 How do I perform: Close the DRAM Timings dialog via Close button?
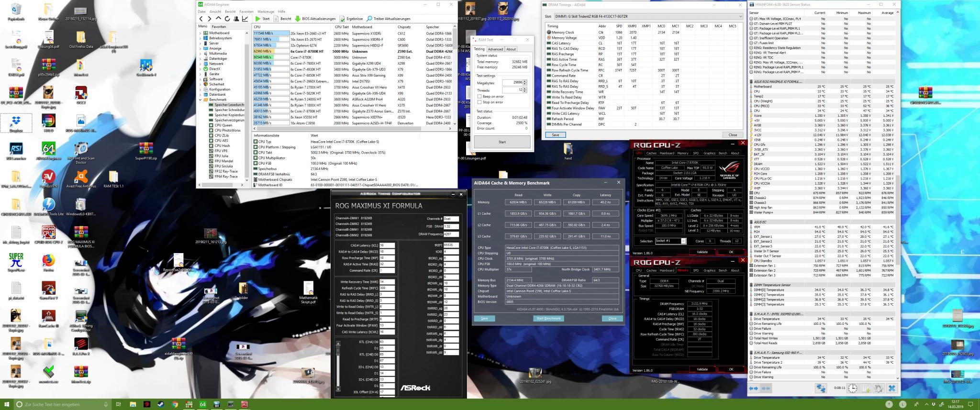click(732, 135)
